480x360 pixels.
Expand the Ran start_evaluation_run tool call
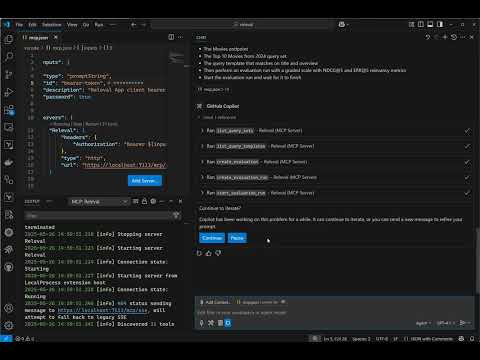[335, 193]
